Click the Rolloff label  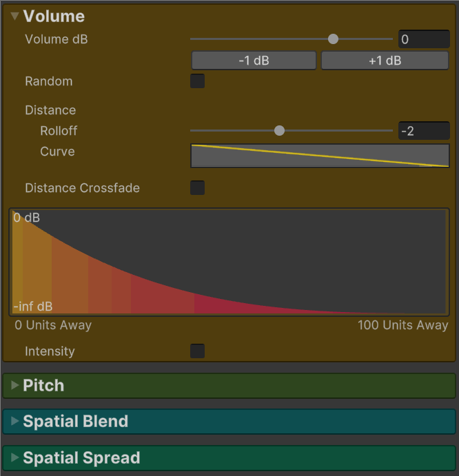click(59, 131)
